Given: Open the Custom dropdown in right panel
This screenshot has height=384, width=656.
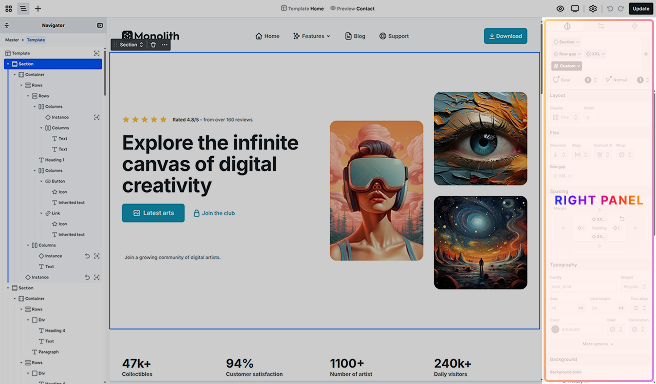Looking at the screenshot, I should (566, 66).
